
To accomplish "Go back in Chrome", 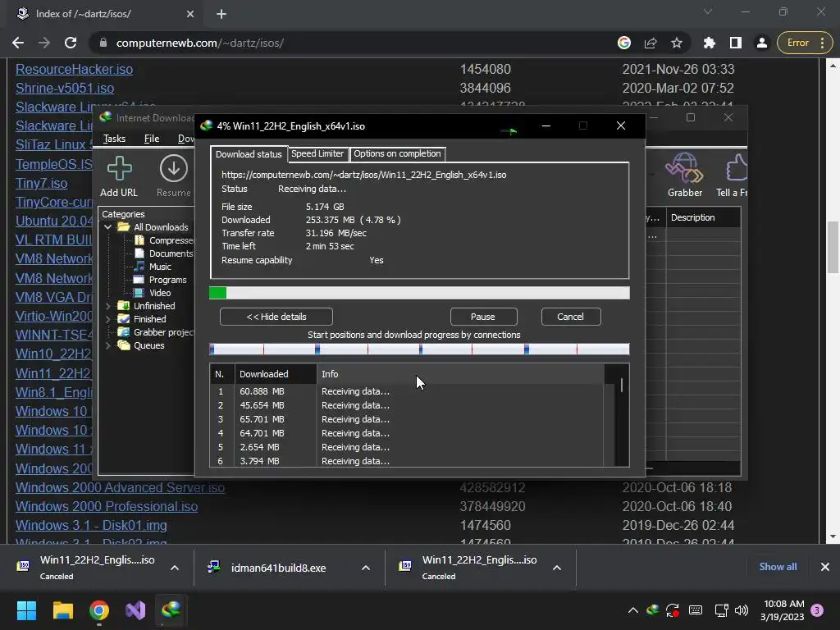I will (x=18, y=43).
